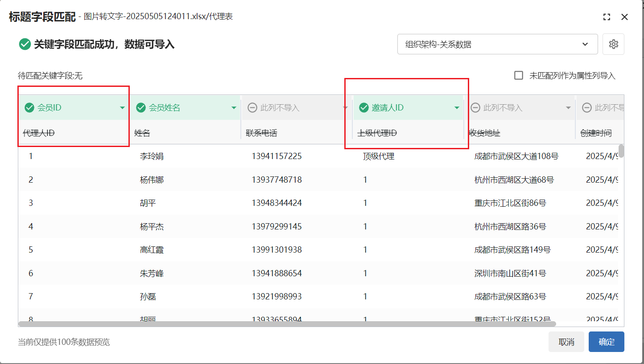The image size is (644, 364).
Task: Click the 确定 button
Action: click(606, 342)
